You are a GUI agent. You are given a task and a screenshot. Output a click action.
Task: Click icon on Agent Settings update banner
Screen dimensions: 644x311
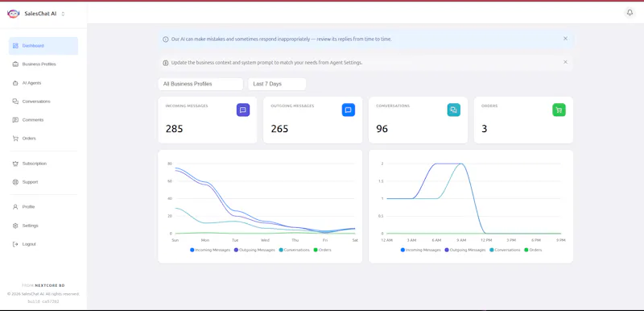tap(166, 63)
